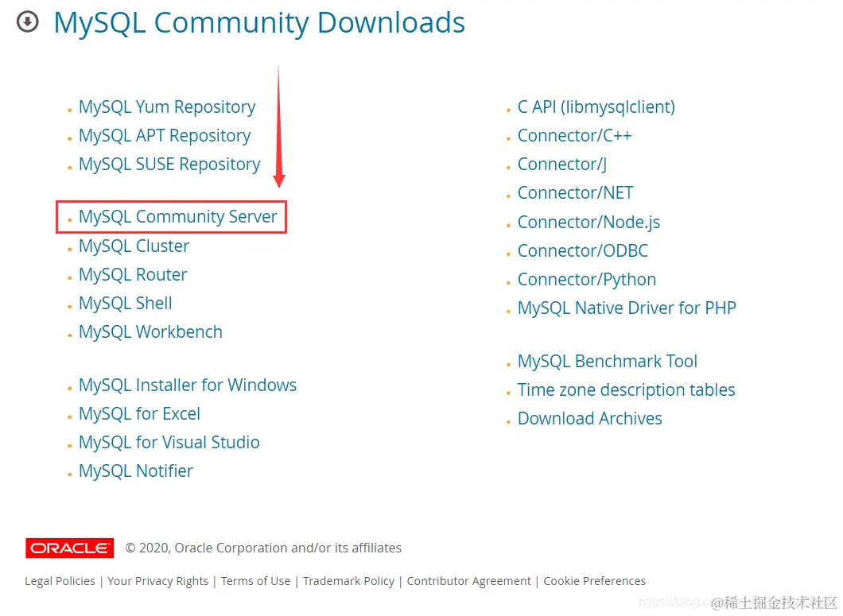Open Connector/Python link
Image resolution: width=843 pixels, height=616 pixels.
[587, 280]
